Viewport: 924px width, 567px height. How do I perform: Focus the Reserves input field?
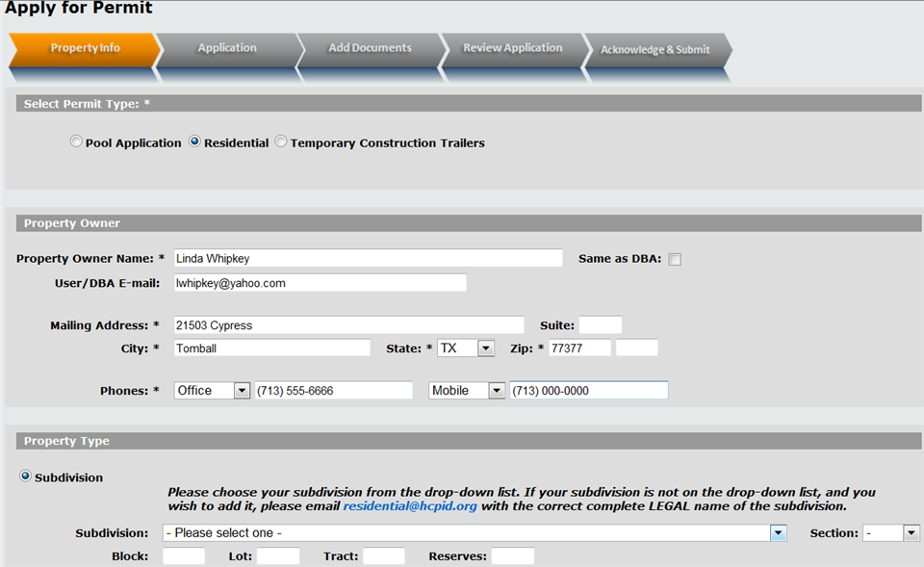(513, 555)
